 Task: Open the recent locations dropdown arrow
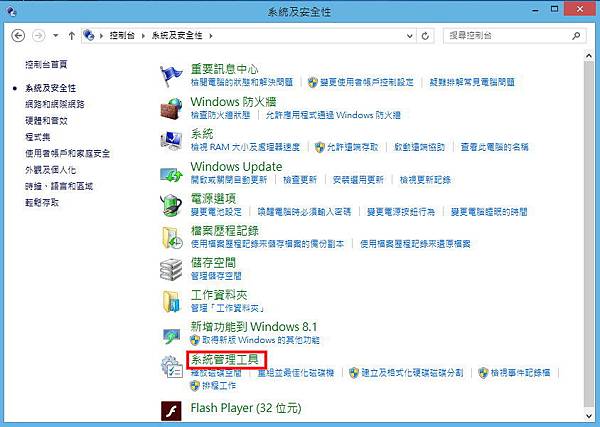coord(55,36)
